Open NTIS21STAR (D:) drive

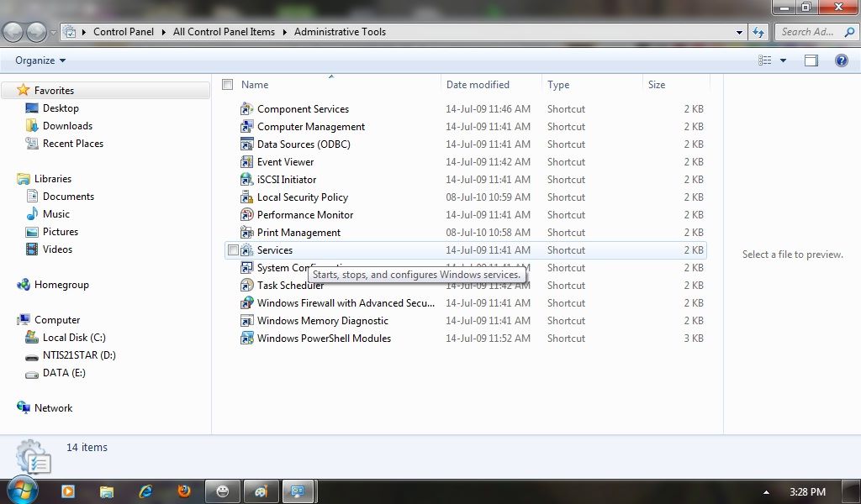(x=79, y=354)
